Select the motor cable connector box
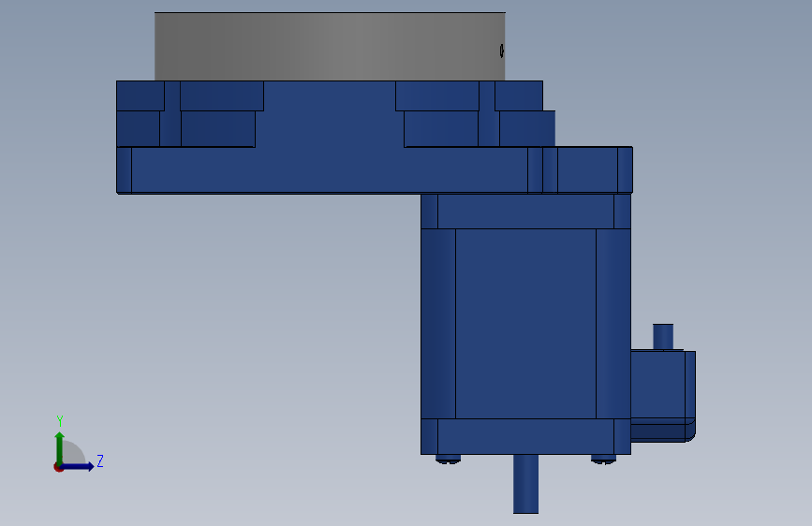Screen dimensions: 812x526 (x=663, y=396)
